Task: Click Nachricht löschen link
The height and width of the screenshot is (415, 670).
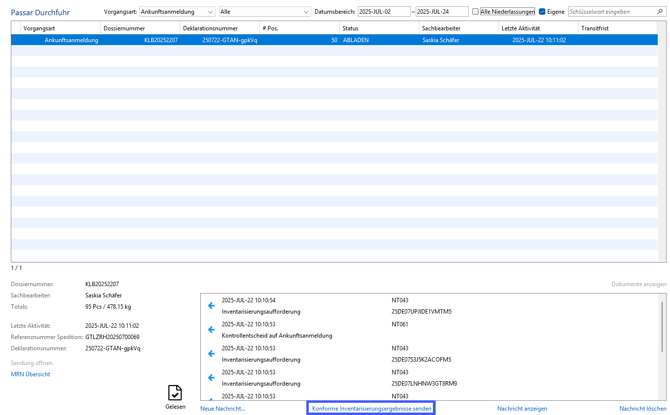Action: (x=643, y=409)
